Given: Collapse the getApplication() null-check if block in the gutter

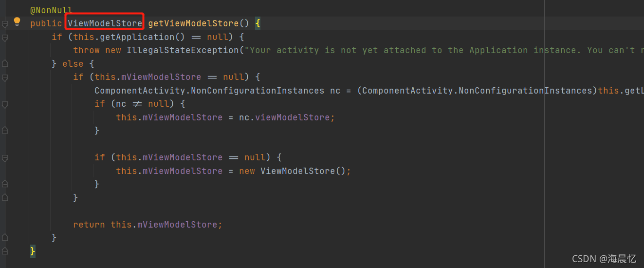Looking at the screenshot, I should 5,37.
